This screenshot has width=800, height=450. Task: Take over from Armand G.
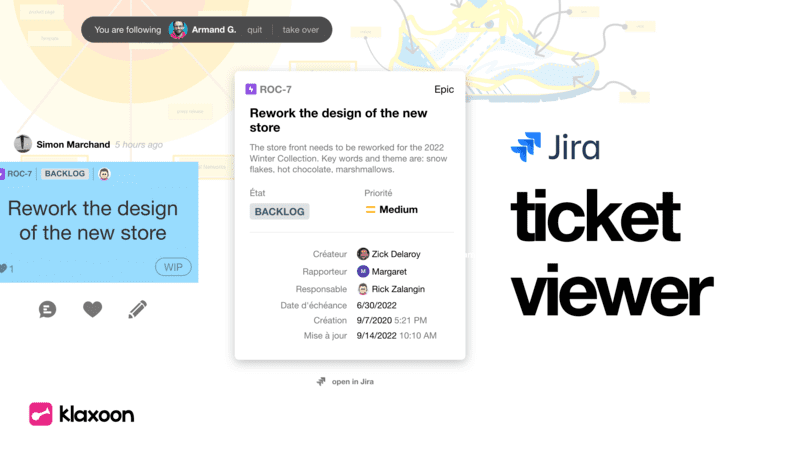301,30
